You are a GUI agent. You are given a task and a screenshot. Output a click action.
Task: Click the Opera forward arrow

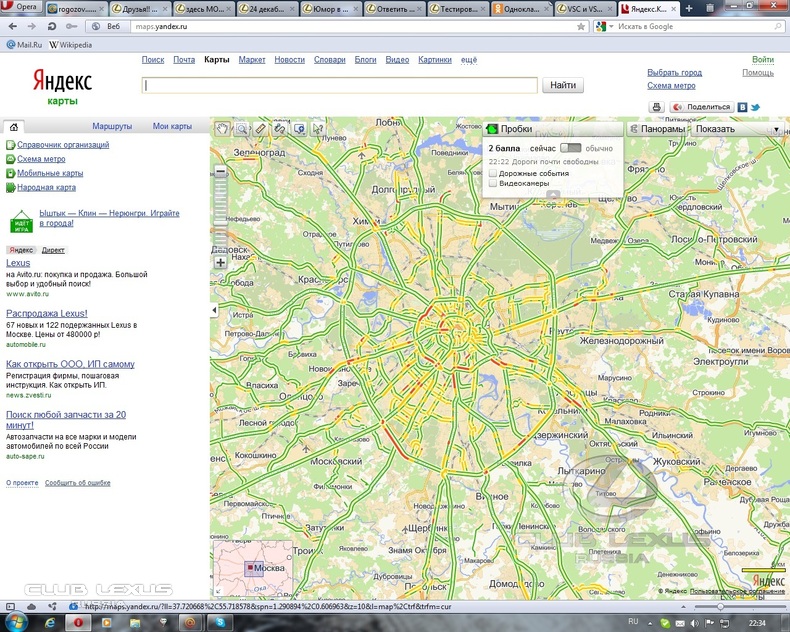32,26
